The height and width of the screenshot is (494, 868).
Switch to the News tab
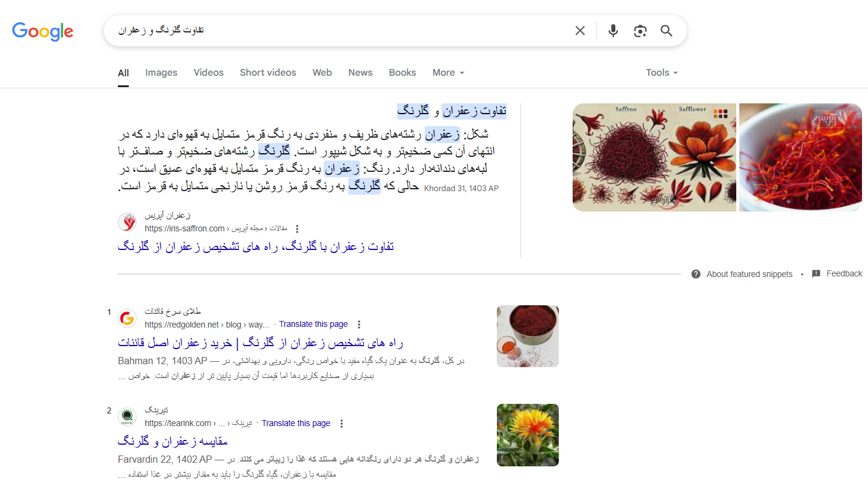(360, 73)
